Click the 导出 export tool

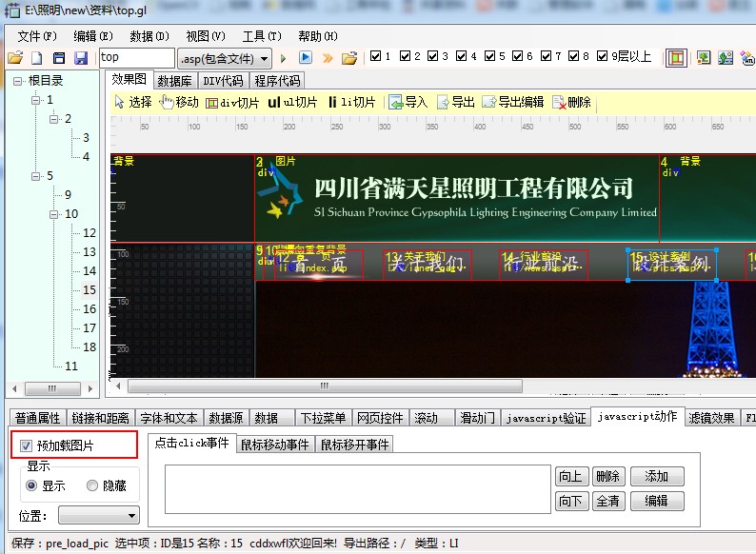pos(456,102)
